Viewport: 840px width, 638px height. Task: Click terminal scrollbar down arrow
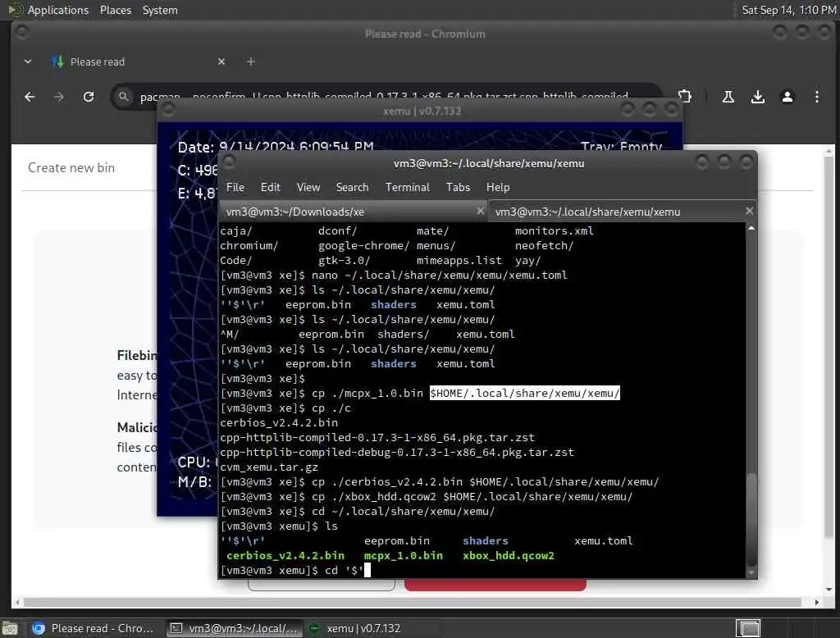point(751,573)
